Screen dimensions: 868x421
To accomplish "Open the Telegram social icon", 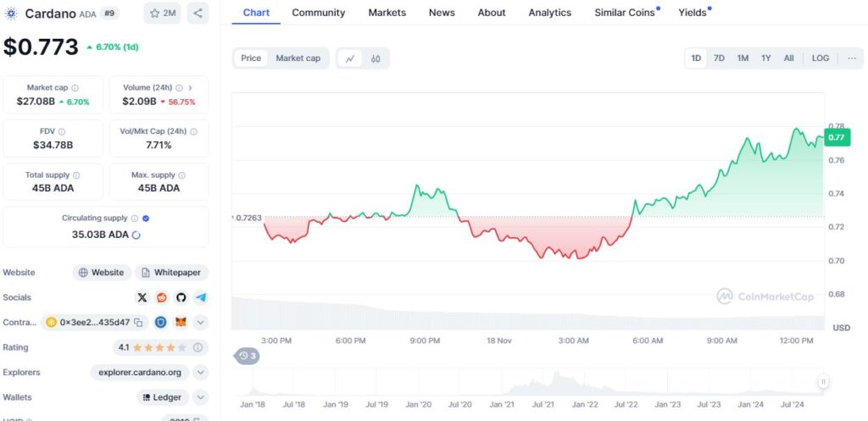I will (x=201, y=297).
